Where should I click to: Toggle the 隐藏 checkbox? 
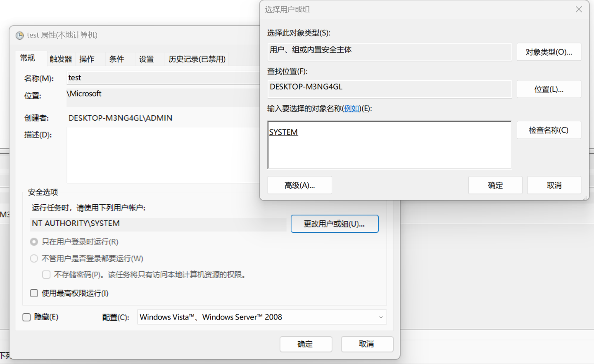tap(27, 317)
